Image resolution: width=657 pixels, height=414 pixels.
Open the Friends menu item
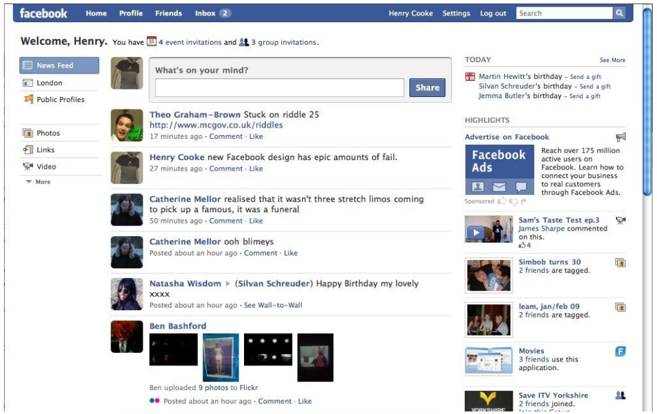pyautogui.click(x=168, y=13)
